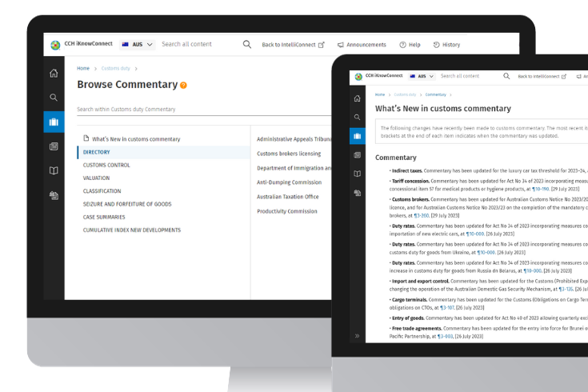Click the Home breadcrumb on the left monitor
Viewport: 588px width, 392px height.
click(83, 69)
